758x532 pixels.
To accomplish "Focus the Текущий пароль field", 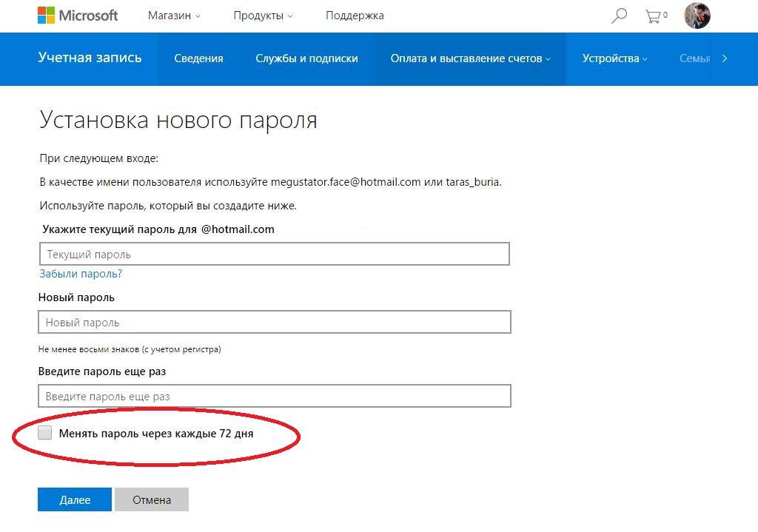I will [x=274, y=254].
